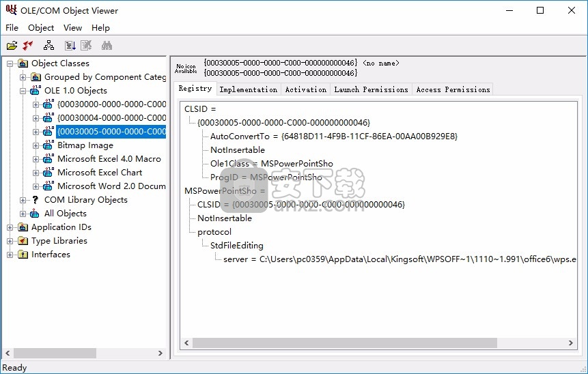Viewport: 588px width, 374px height.
Task: Open the Help menu
Action: [x=100, y=28]
